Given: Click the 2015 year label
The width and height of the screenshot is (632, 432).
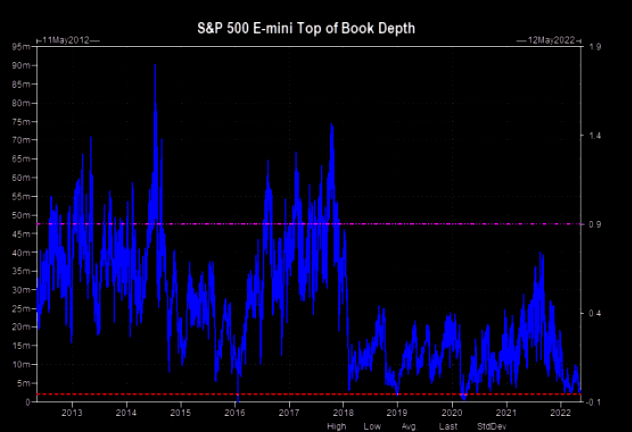Looking at the screenshot, I should point(181,413).
